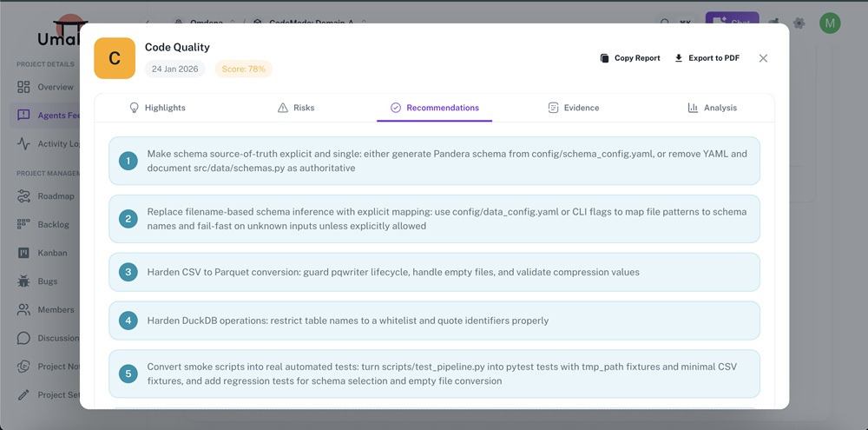Open the Evidence tab
This screenshot has width=868, height=430.
573,108
